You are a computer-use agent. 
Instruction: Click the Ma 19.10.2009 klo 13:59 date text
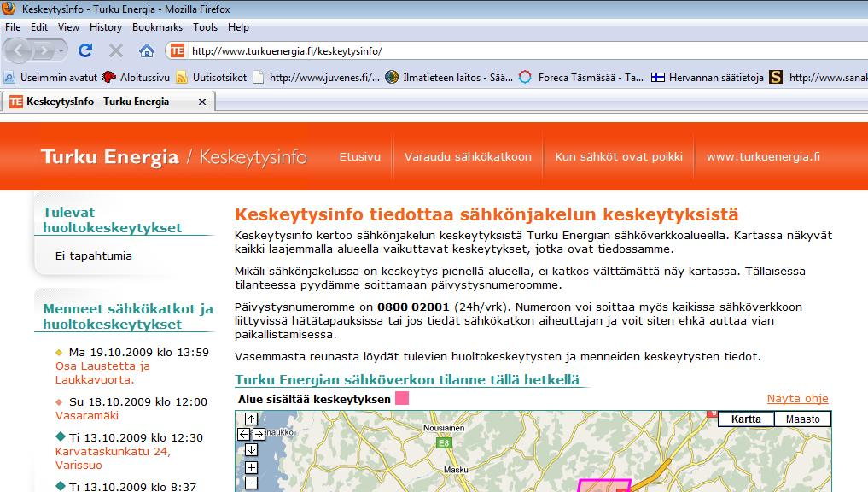139,353
